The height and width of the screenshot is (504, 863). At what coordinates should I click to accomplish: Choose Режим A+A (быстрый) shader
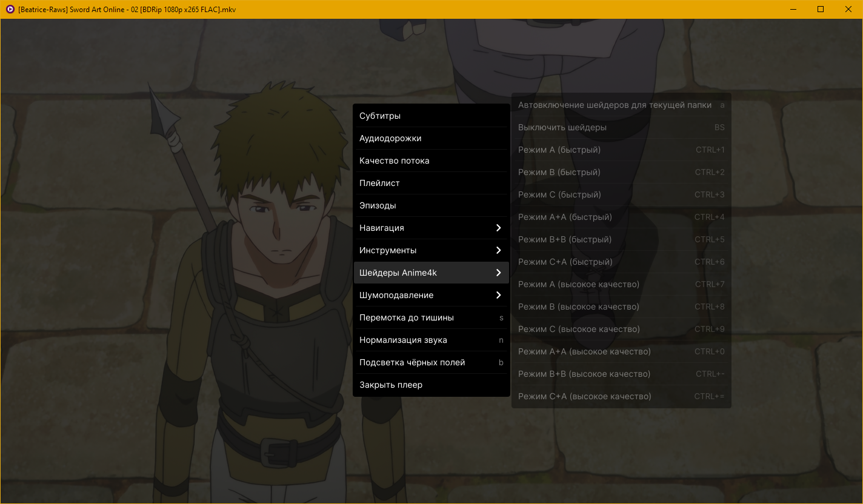point(621,217)
